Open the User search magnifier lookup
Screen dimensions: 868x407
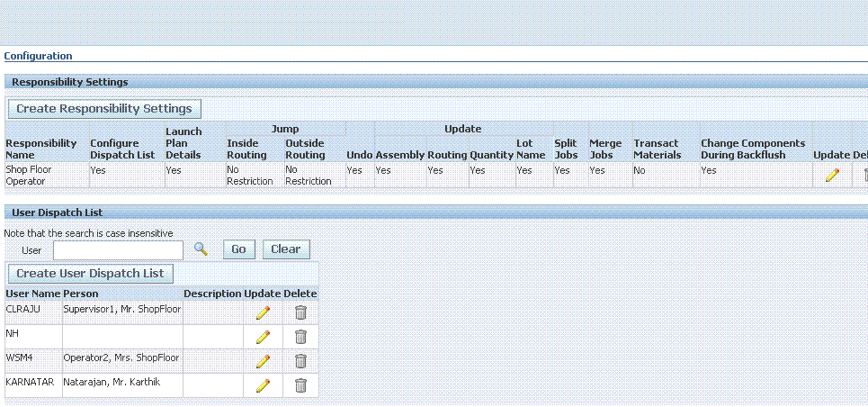[201, 249]
